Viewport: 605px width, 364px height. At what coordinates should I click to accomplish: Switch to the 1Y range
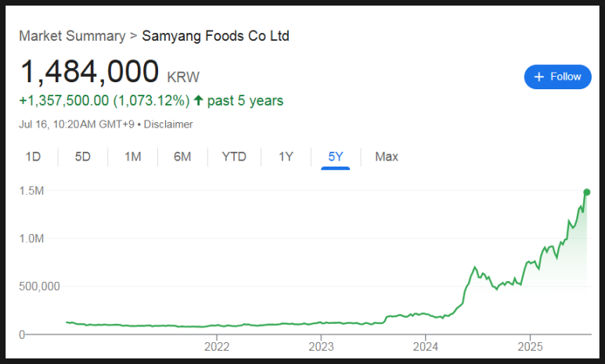[286, 157]
